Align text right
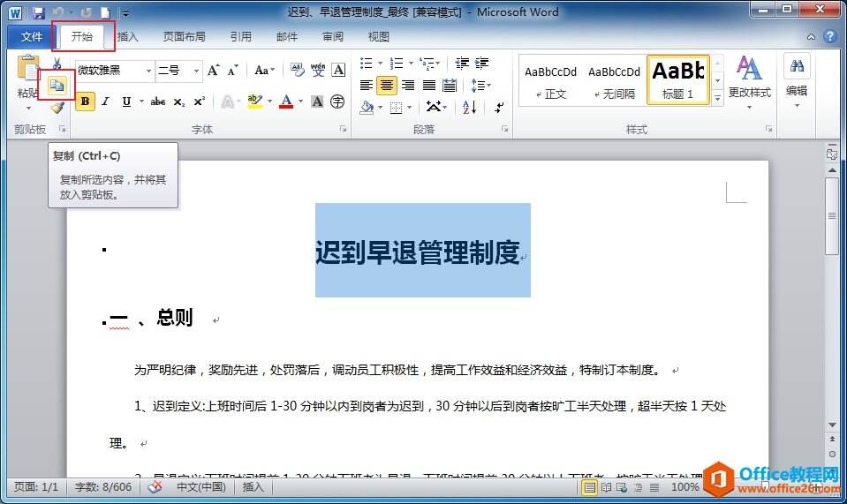The width and height of the screenshot is (847, 504). click(x=408, y=86)
